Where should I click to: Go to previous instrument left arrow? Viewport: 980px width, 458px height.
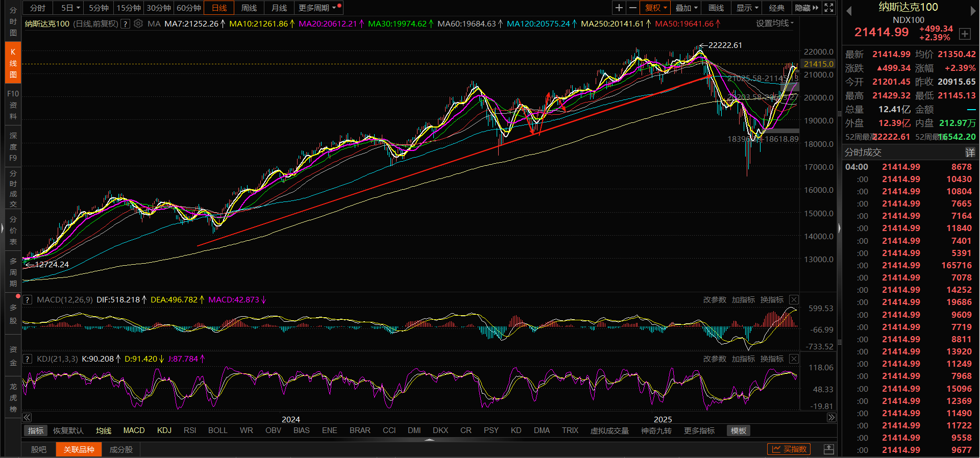click(x=849, y=11)
